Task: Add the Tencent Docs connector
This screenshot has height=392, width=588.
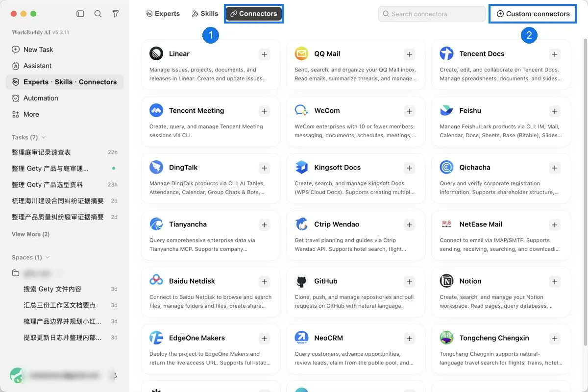Action: [555, 54]
